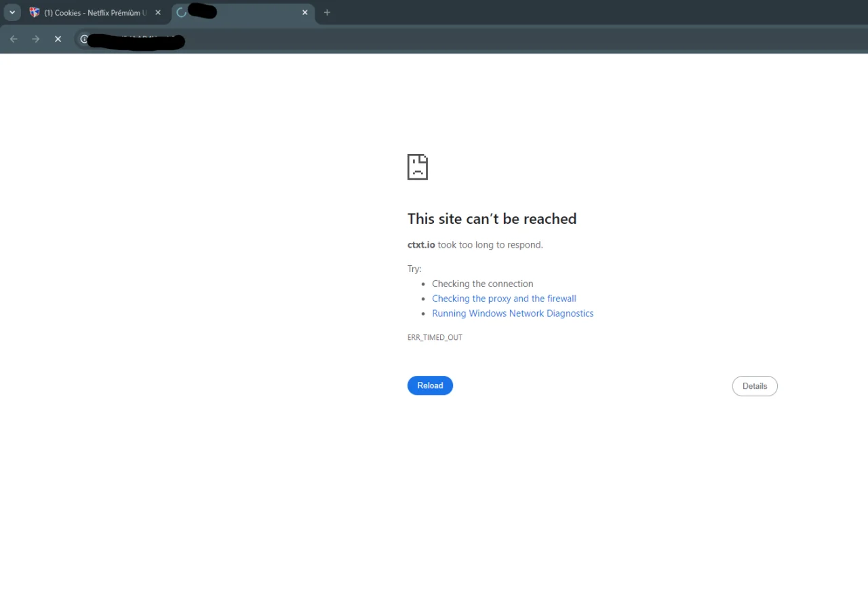This screenshot has height=593, width=868.
Task: Click the 'Checking the connection' bullet text
Action: [x=482, y=284]
